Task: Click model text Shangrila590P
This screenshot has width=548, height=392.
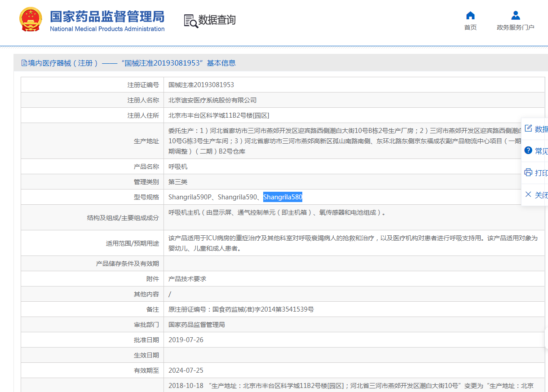Action: [x=190, y=197]
